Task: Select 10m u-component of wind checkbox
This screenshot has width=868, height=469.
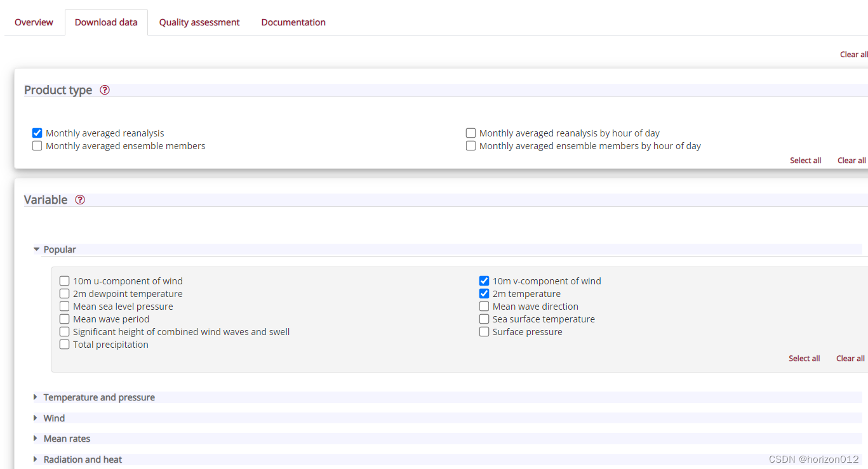Action: (64, 281)
